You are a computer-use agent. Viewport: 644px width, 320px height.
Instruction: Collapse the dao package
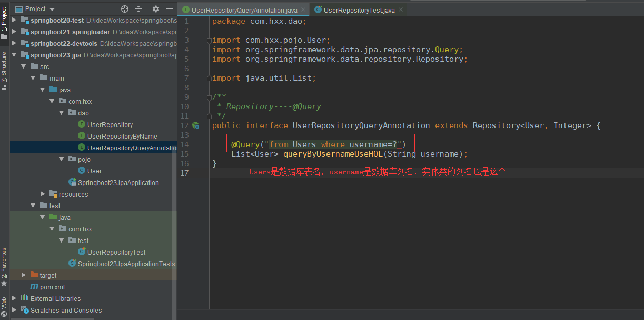click(x=61, y=113)
